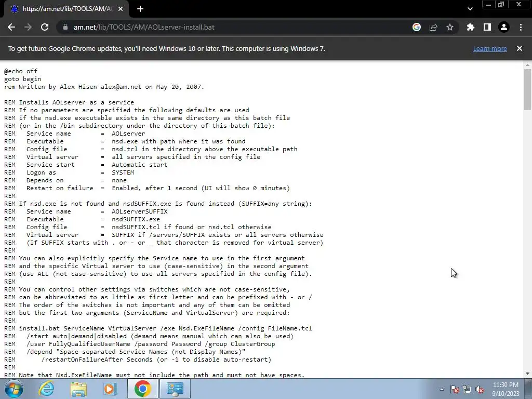Toggle the Chrome side panel
Viewport: 532px width, 399px height.
tap(487, 27)
